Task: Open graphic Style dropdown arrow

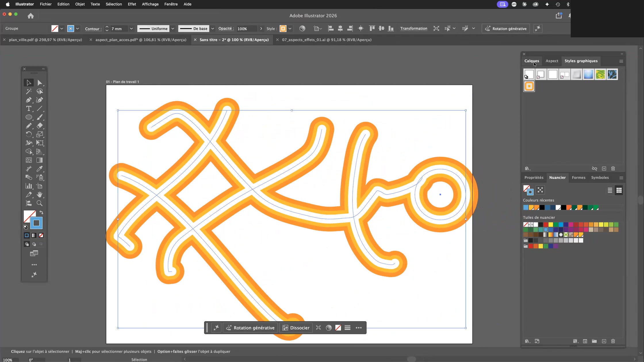Action: [290, 28]
